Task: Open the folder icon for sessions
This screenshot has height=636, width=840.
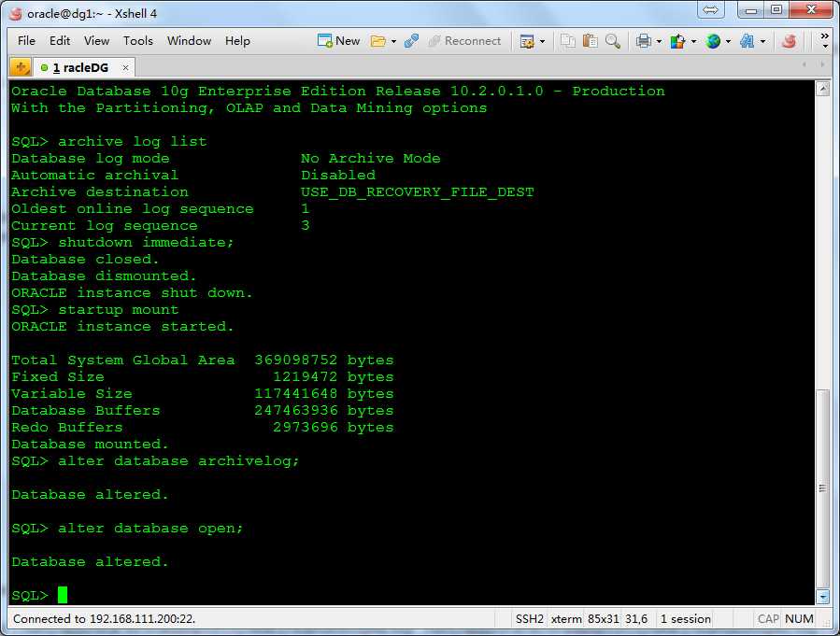Action: 378,41
